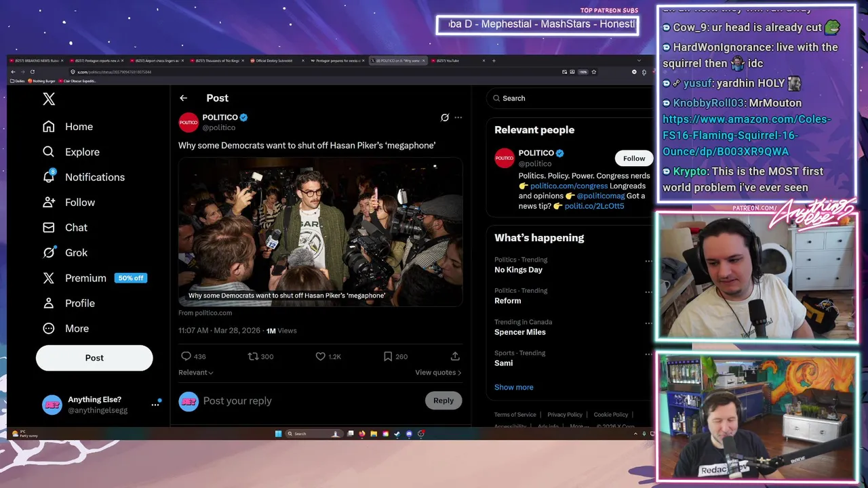Open more options for No Kings Day trend

[648, 261]
